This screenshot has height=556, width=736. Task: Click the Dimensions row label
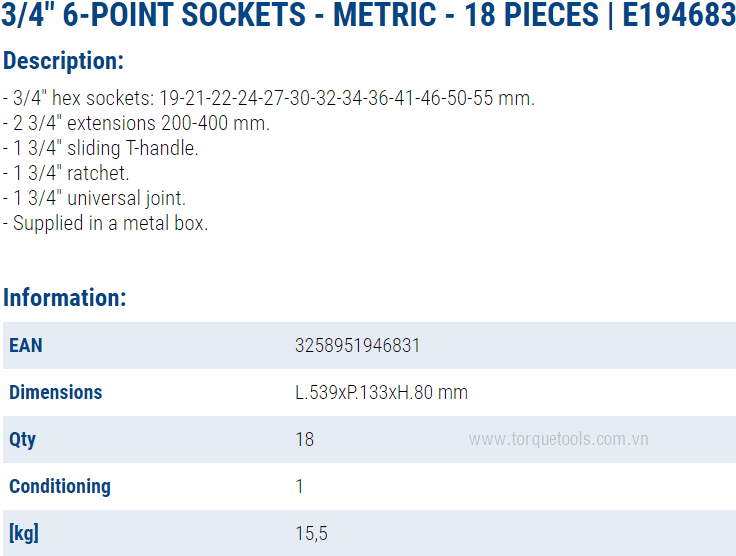(x=55, y=392)
